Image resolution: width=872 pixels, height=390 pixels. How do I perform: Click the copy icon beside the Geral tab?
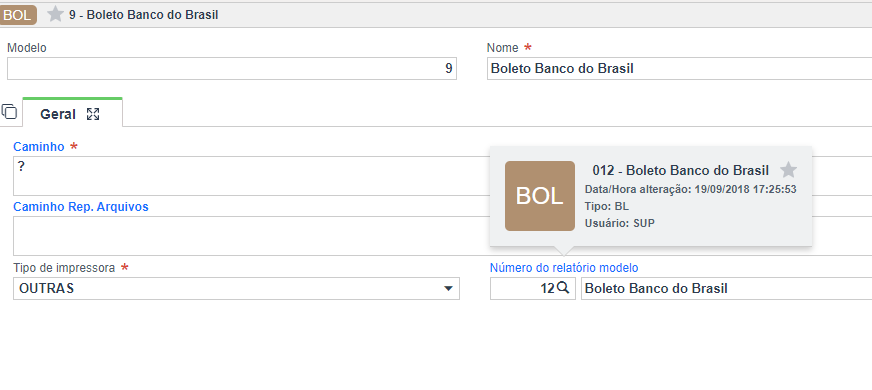click(x=9, y=112)
